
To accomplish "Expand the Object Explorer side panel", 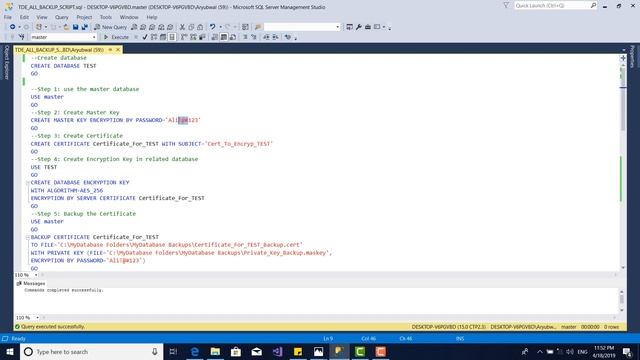I will 6,62.
